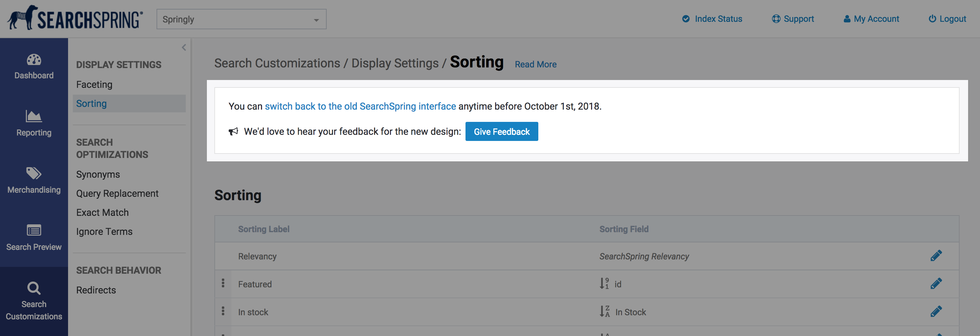Viewport: 980px width, 336px height.
Task: Open Merchandising via tags icon
Action: pyautogui.click(x=34, y=173)
